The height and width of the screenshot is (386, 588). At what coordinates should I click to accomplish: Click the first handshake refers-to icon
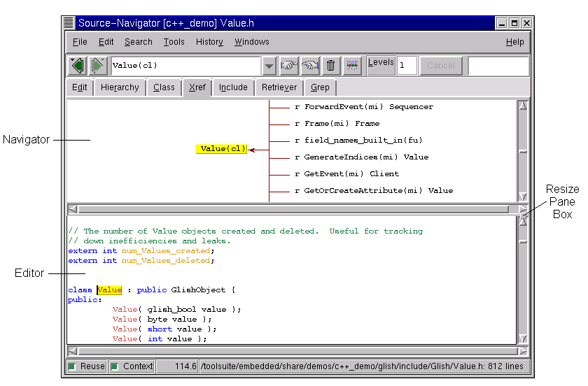tap(288, 66)
